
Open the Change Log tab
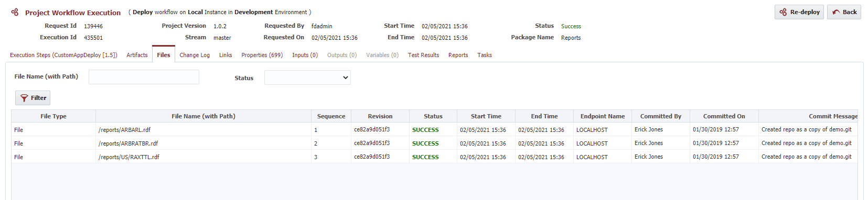(x=195, y=55)
